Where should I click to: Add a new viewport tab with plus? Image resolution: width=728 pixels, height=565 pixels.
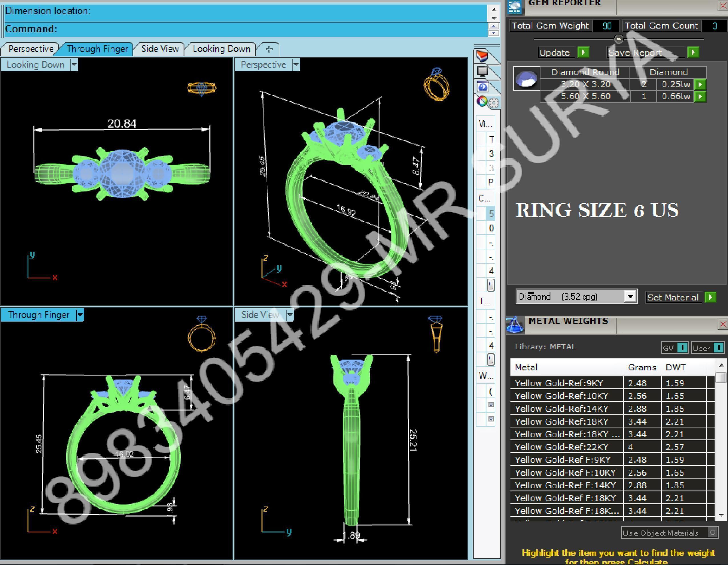(x=269, y=49)
